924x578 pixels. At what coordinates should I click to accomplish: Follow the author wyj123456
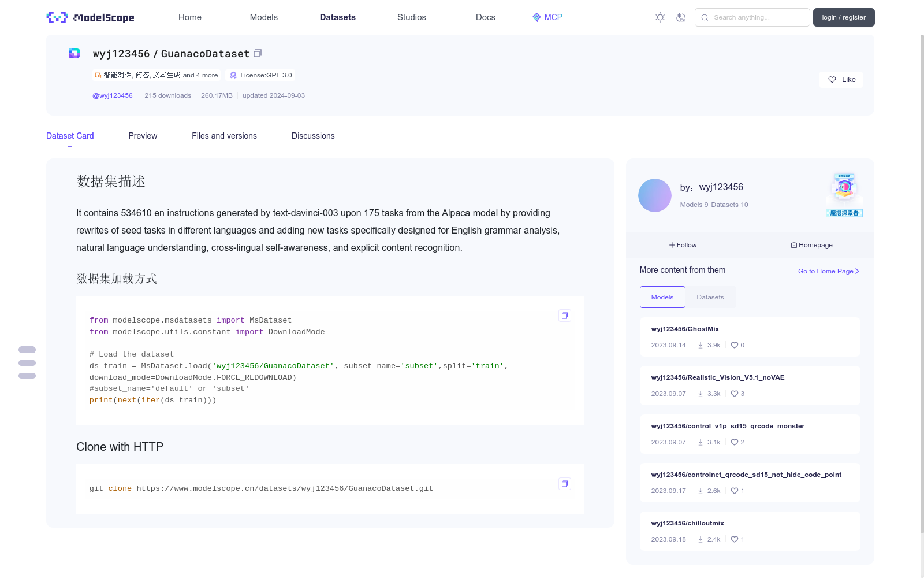pos(683,245)
